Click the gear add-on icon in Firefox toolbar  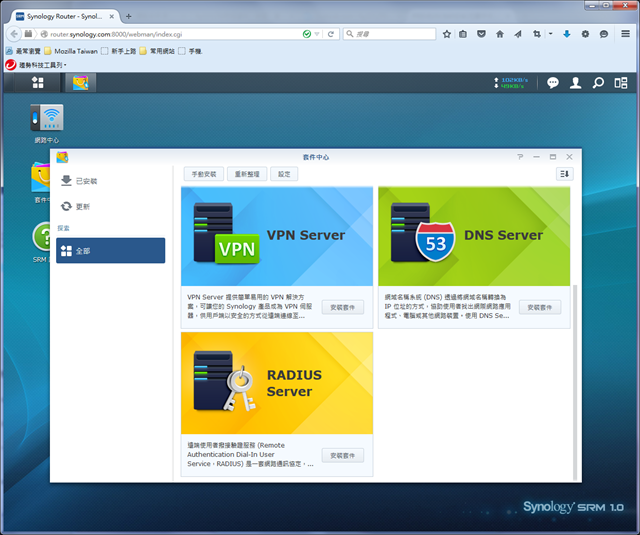tap(585, 34)
